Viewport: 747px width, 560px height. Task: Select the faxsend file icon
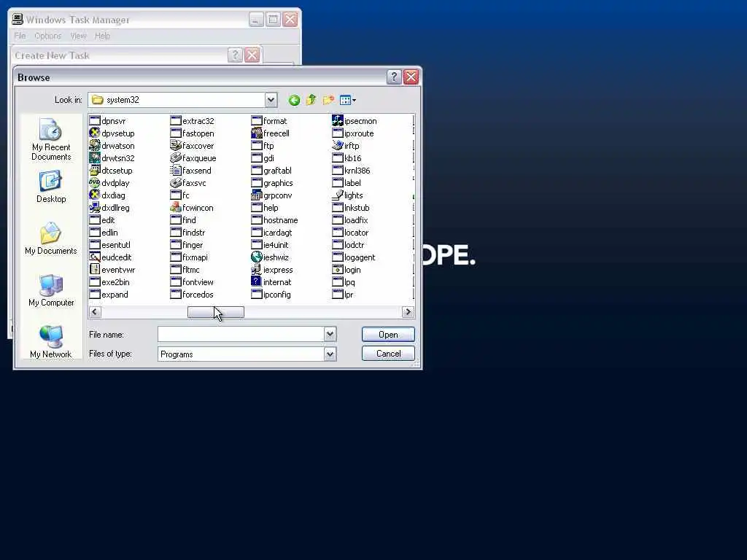(176, 171)
